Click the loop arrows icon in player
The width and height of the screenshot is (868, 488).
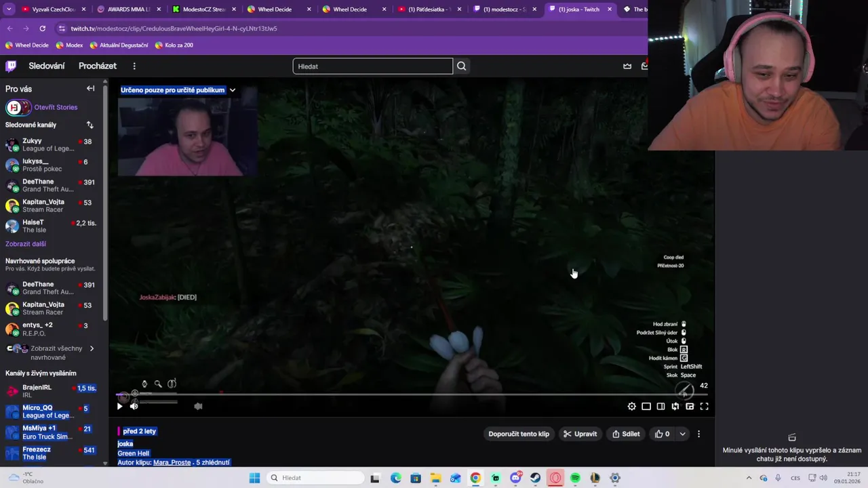click(x=675, y=406)
